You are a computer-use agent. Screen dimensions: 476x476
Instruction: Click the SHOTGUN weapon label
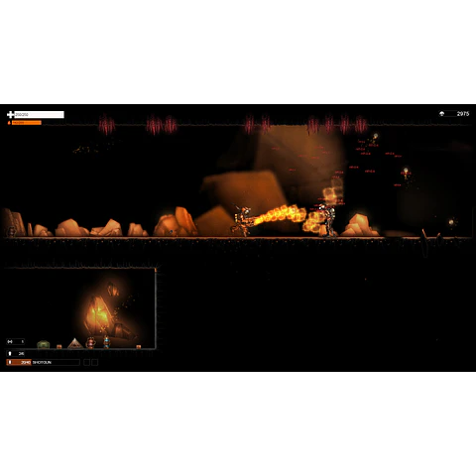(x=42, y=363)
